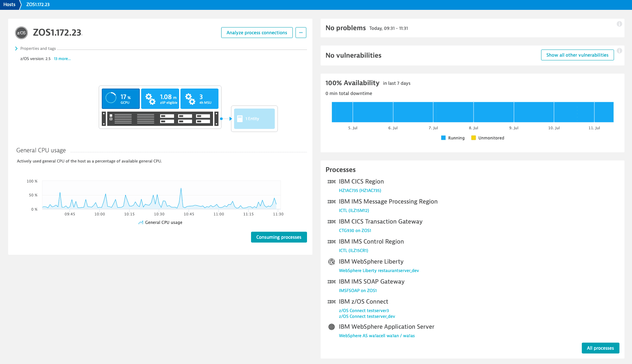The width and height of the screenshot is (632, 364).
Task: Expand the 13 more properties link
Action: [x=62, y=59]
